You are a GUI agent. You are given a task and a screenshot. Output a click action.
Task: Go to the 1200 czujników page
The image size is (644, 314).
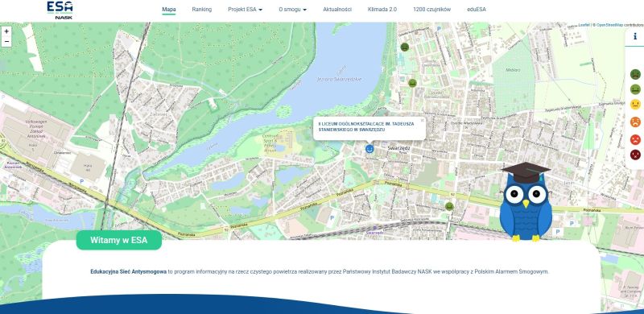point(431,10)
